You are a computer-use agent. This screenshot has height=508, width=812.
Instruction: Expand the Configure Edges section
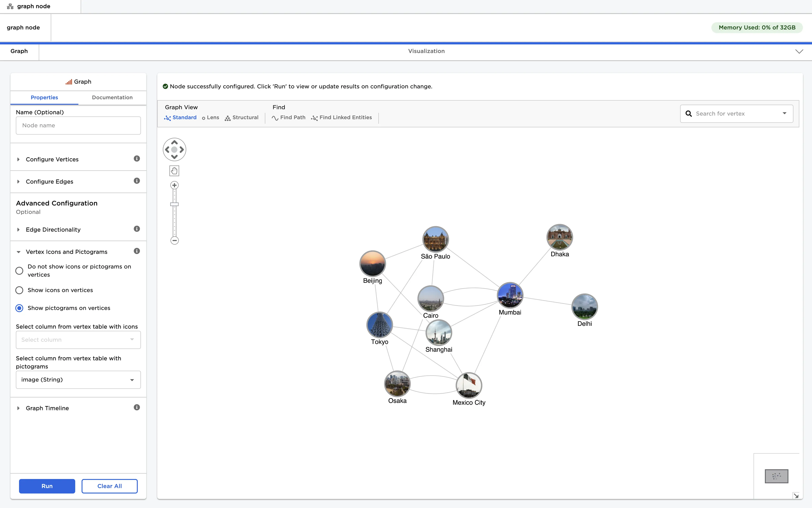click(49, 181)
